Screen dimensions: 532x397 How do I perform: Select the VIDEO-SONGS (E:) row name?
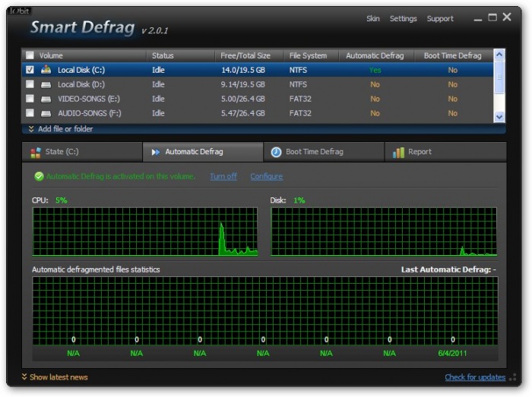tap(89, 99)
